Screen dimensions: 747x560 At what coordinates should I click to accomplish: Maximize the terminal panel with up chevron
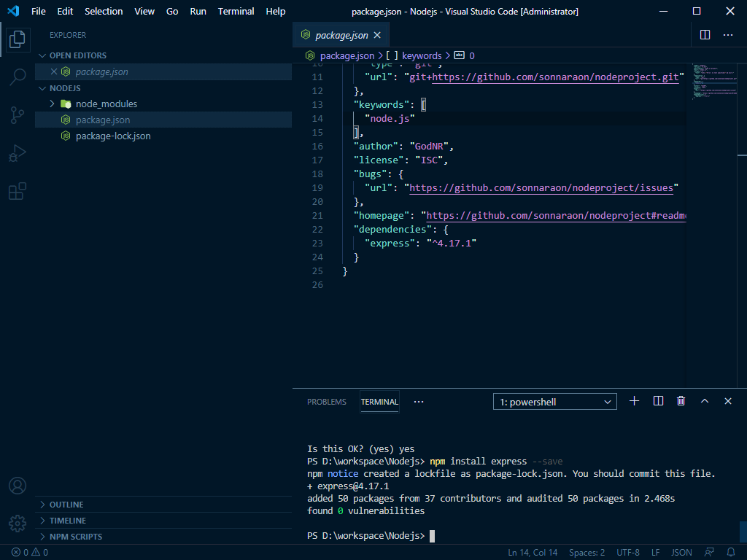click(x=705, y=401)
